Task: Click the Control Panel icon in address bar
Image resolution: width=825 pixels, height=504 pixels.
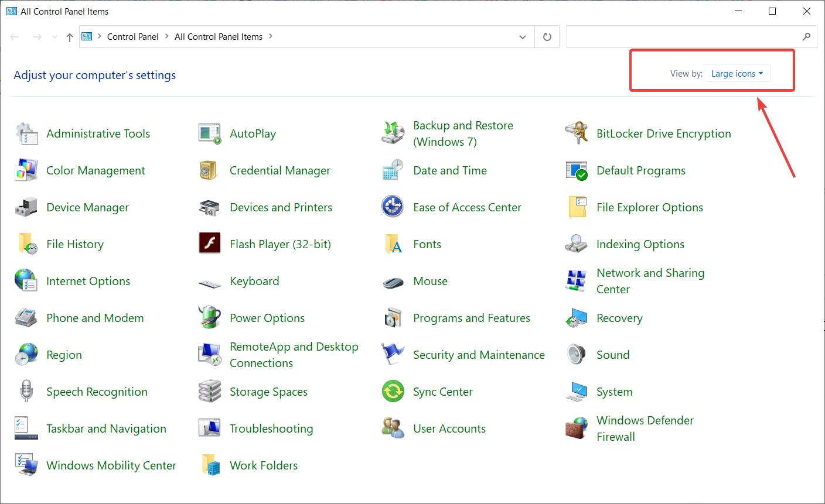Action: tap(87, 36)
